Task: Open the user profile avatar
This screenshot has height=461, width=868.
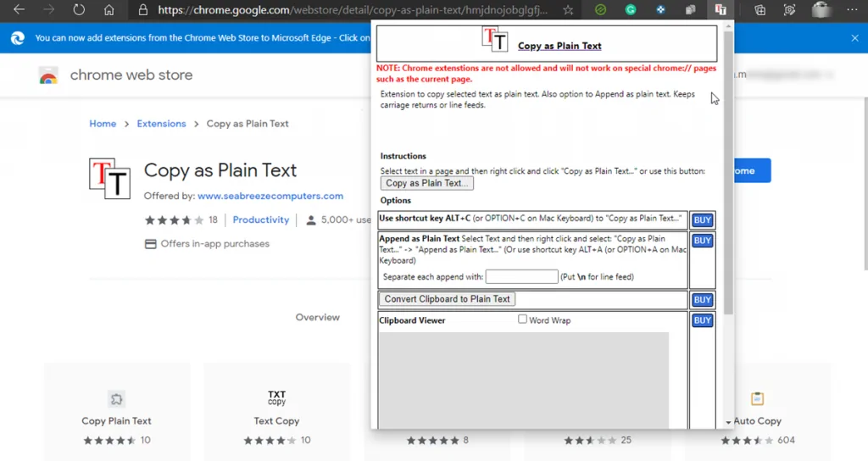Action: click(x=821, y=9)
